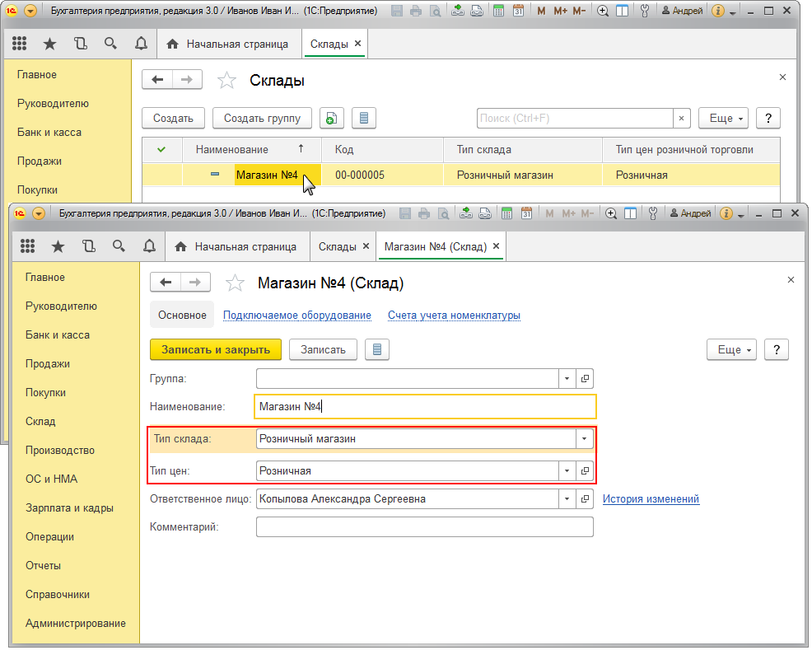Switch to the Магазин №4 (Склад) tab
Screen dimensions: 812x650
coord(435,246)
